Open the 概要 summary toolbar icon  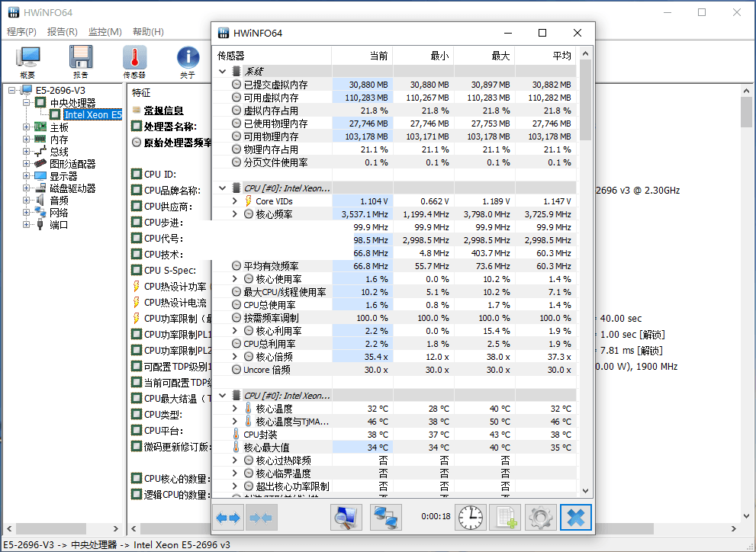27,61
